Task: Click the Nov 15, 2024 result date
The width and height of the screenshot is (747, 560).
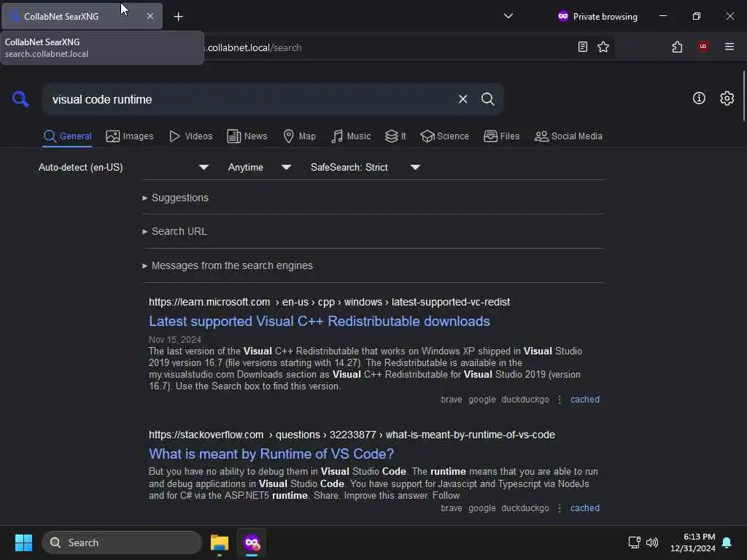Action: click(175, 340)
